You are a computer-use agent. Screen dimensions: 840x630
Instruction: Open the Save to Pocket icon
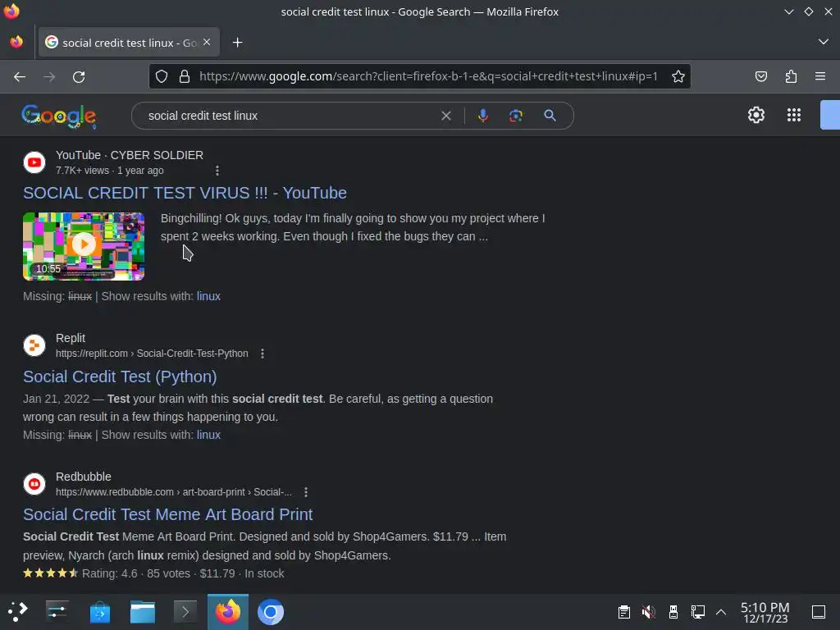pyautogui.click(x=760, y=76)
